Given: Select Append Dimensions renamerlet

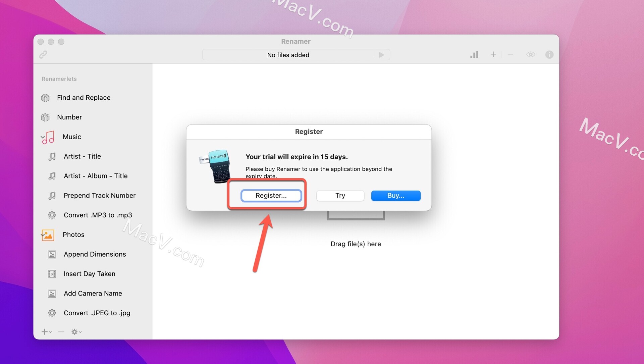Looking at the screenshot, I should tap(95, 254).
